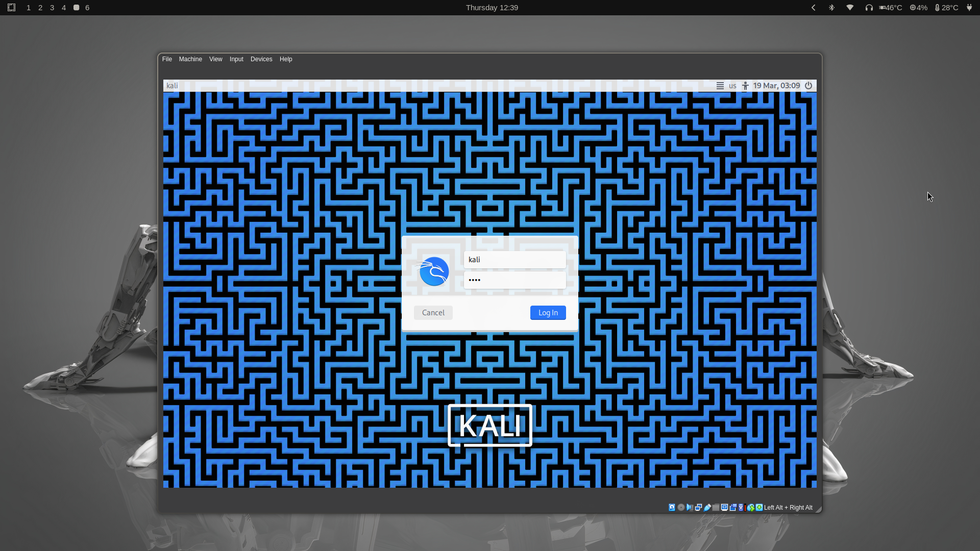Click the Left Alt + Right Alt host key label
980x551 pixels.
pyautogui.click(x=788, y=508)
